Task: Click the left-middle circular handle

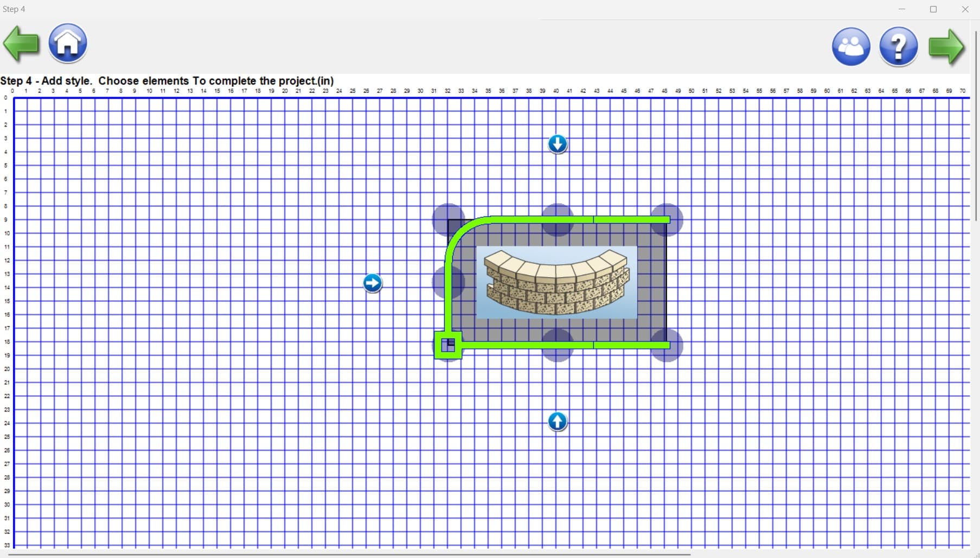Action: pyautogui.click(x=447, y=282)
